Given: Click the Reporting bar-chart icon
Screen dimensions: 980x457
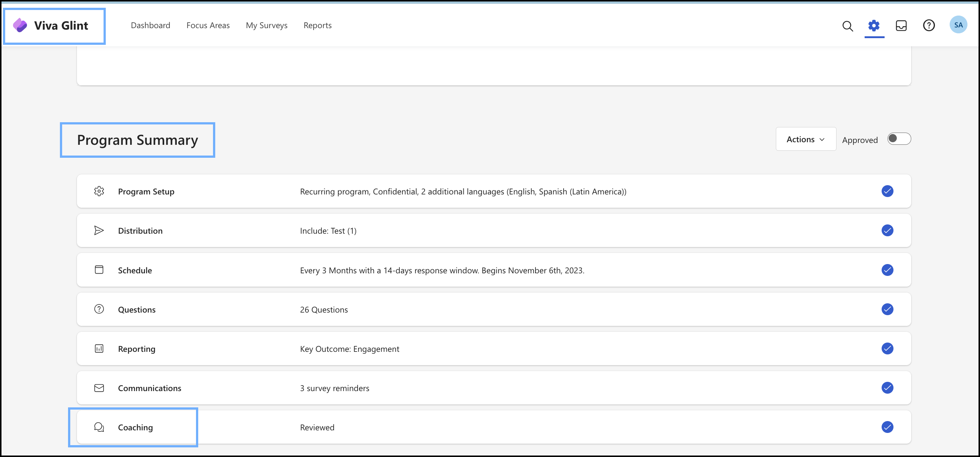Looking at the screenshot, I should coord(99,348).
